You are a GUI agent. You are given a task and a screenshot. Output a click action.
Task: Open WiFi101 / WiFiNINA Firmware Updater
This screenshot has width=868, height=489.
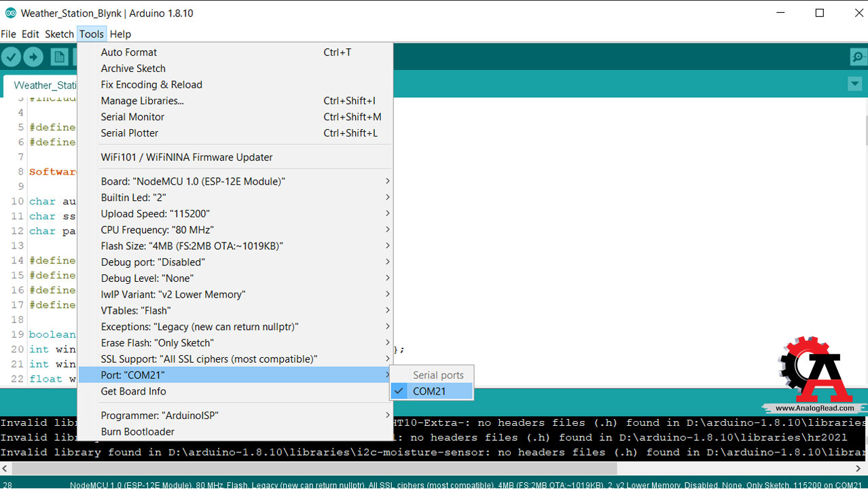pyautogui.click(x=235, y=157)
